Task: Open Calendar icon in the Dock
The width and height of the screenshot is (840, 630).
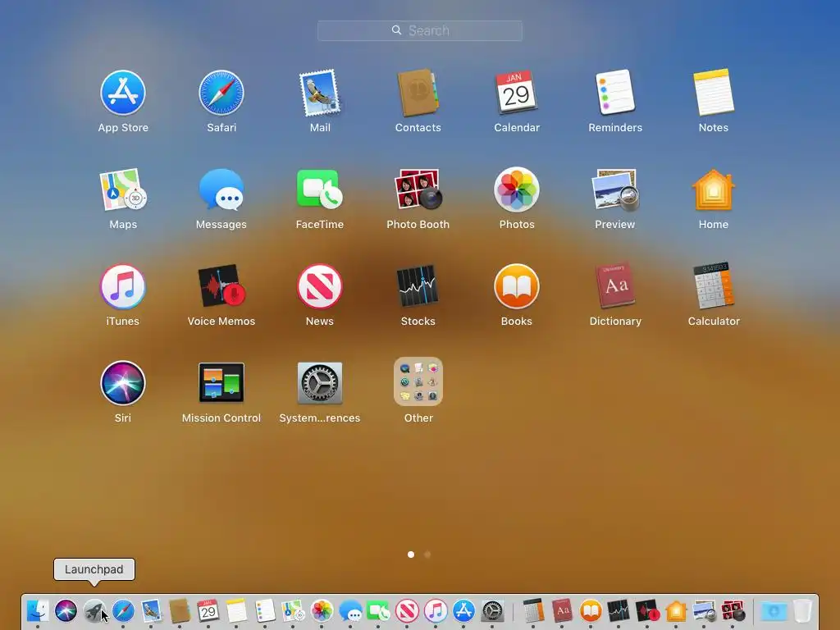Action: pos(208,610)
